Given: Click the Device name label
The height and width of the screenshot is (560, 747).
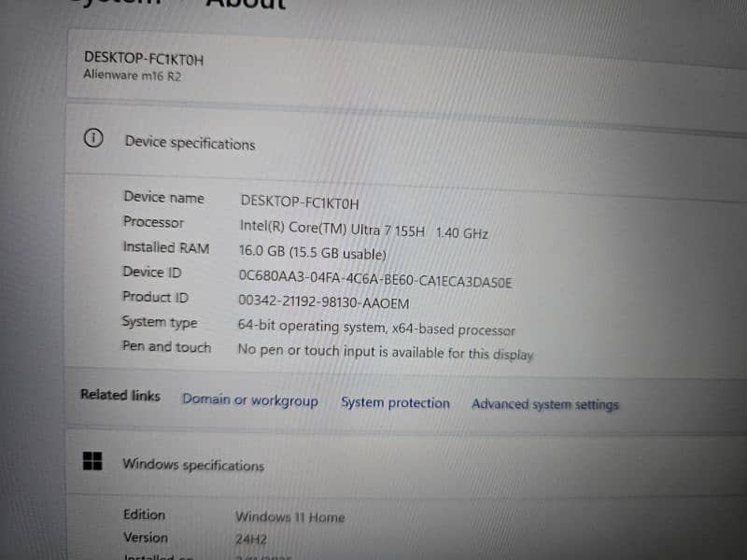Looking at the screenshot, I should (x=164, y=197).
